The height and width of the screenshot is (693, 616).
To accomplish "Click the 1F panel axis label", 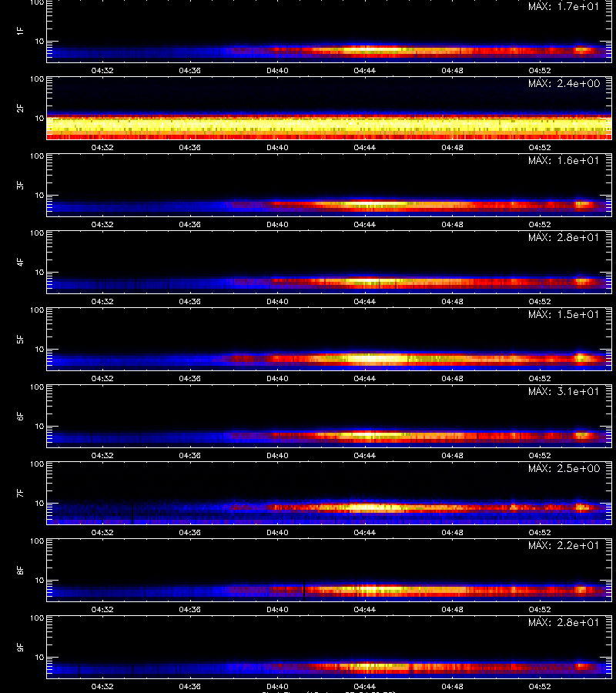I will pyautogui.click(x=20, y=31).
